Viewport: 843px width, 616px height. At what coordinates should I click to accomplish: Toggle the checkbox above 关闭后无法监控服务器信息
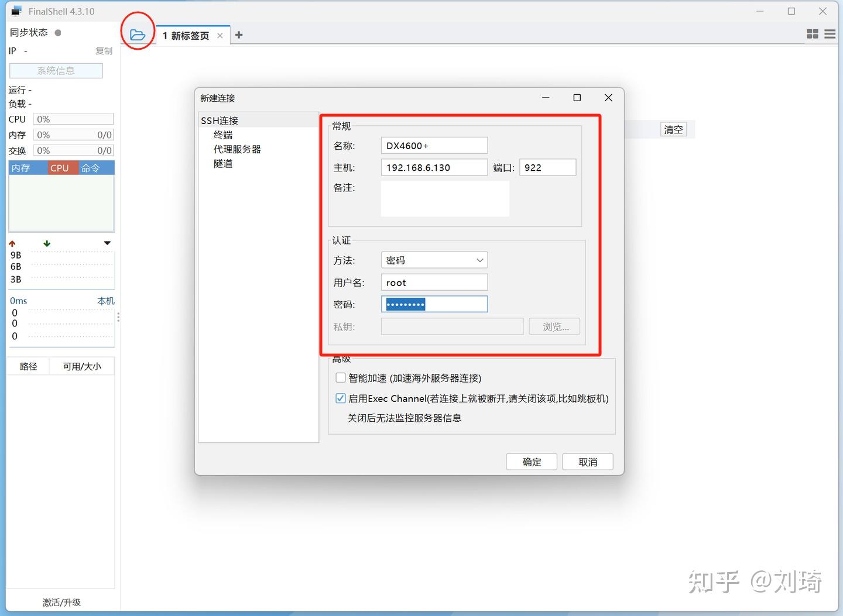pos(340,398)
